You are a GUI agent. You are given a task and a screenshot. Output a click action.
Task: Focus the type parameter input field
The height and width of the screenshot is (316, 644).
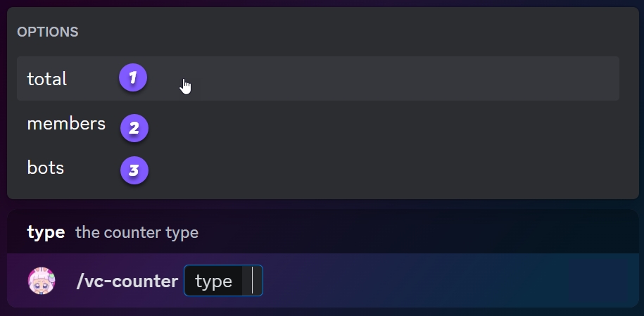tap(223, 281)
